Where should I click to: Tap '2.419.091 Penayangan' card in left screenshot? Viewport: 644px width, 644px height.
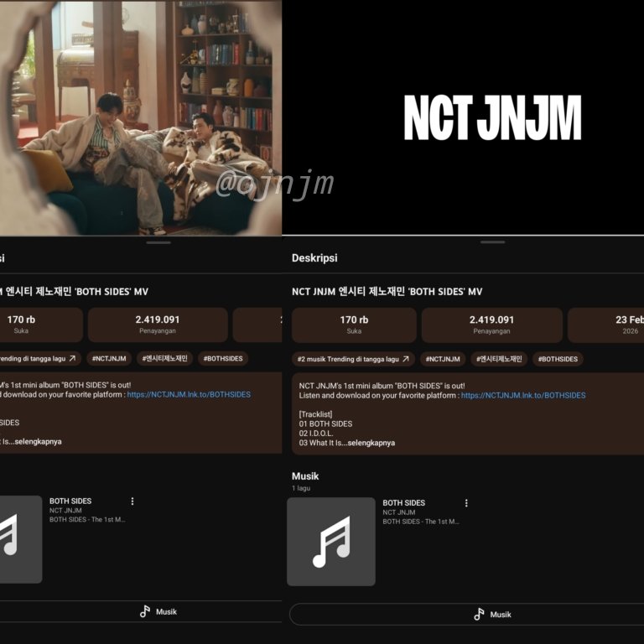[158, 325]
